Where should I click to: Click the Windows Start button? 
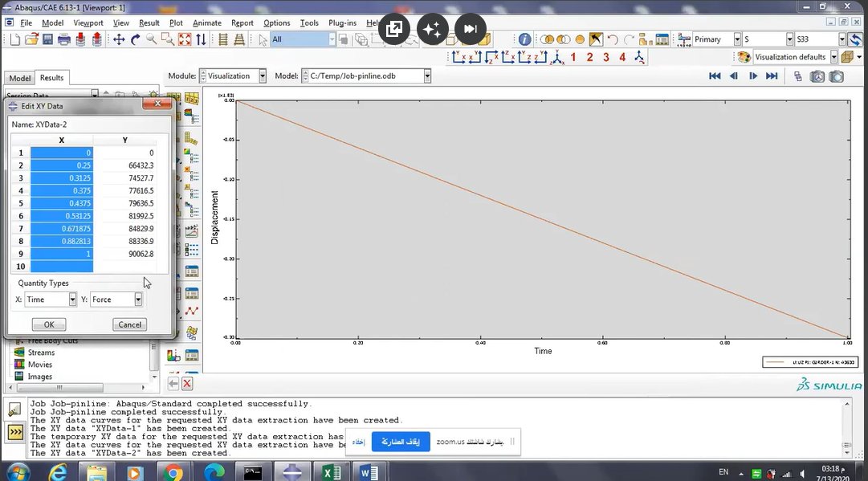click(x=18, y=472)
